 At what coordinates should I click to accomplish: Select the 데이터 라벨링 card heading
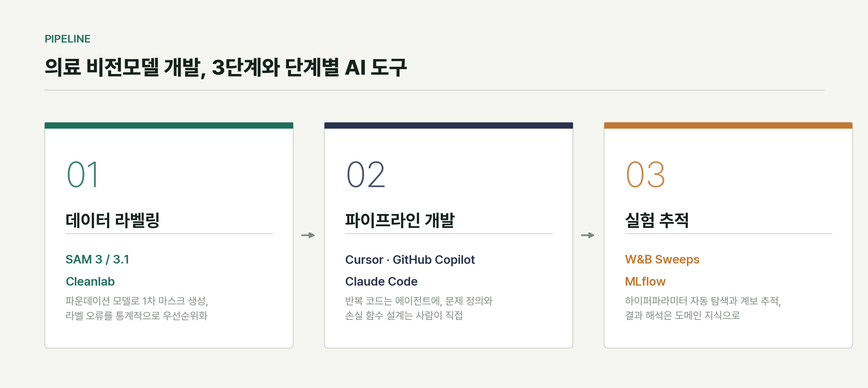tap(112, 220)
